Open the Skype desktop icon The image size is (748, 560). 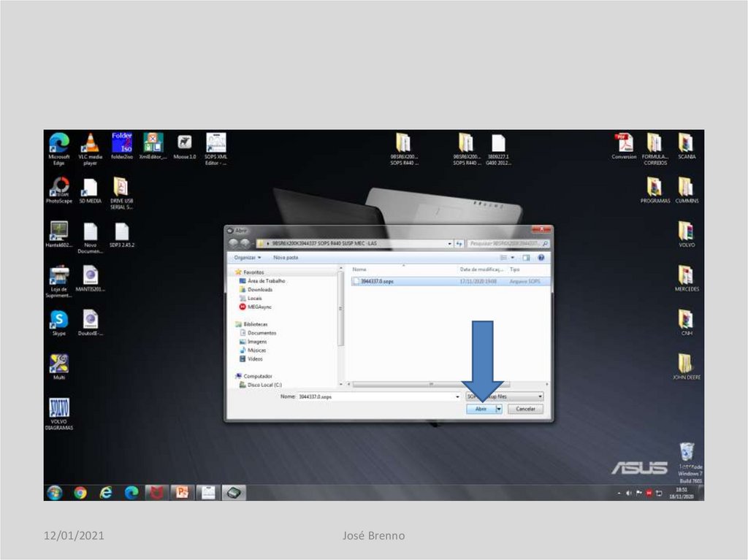pyautogui.click(x=58, y=321)
